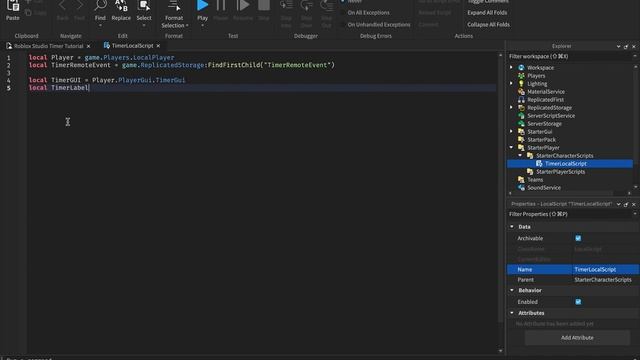Click the MaterialService icon

pyautogui.click(x=521, y=92)
